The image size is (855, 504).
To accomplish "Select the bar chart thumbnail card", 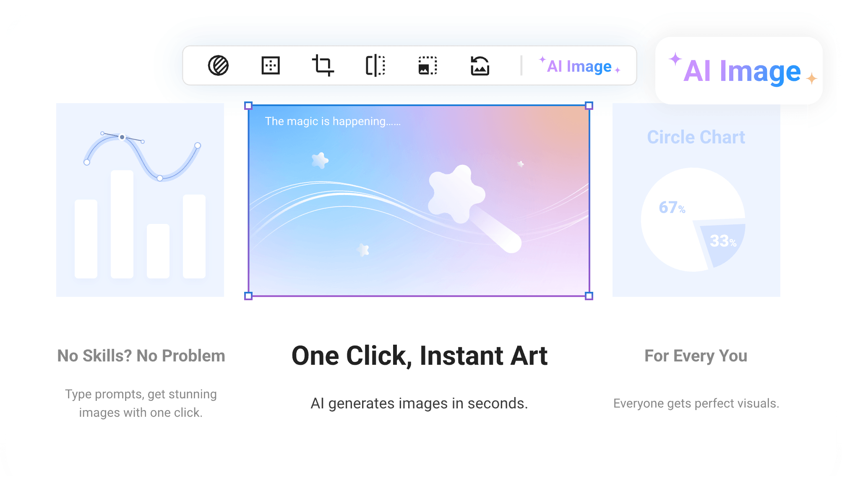I will coord(140,200).
